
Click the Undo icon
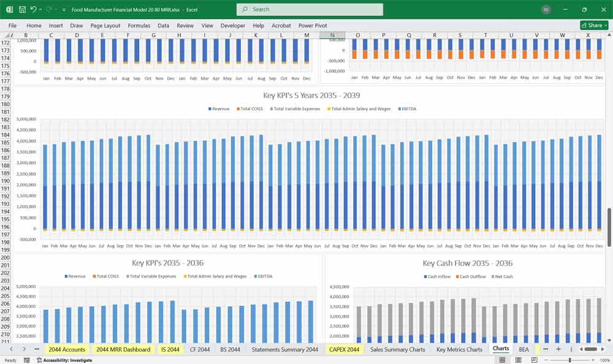coord(34,9)
